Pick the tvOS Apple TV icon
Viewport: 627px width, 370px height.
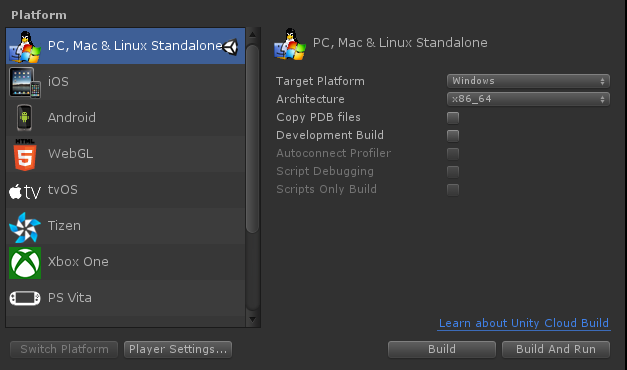[x=25, y=192]
